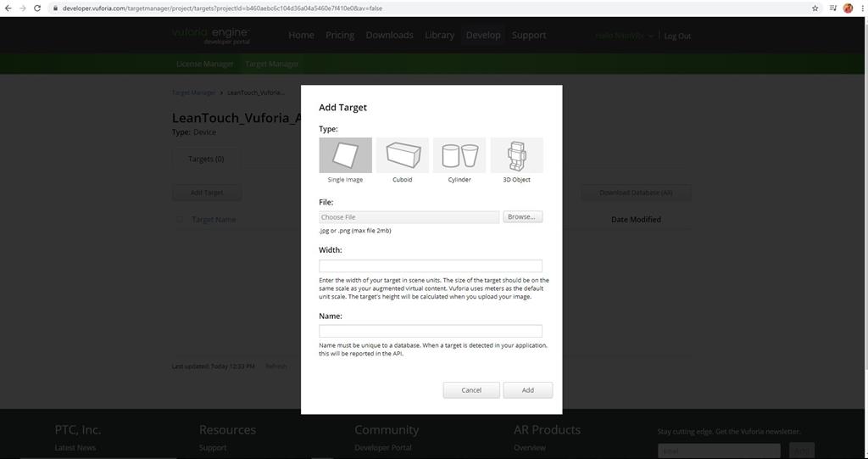Bookmark this page with the star icon

[815, 8]
